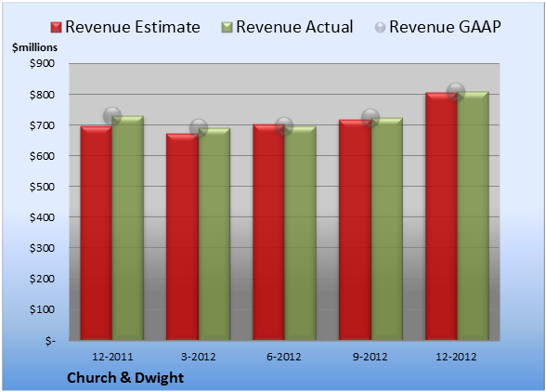Select the red estimate bar for 12-2011
546x392 pixels.
pyautogui.click(x=97, y=233)
